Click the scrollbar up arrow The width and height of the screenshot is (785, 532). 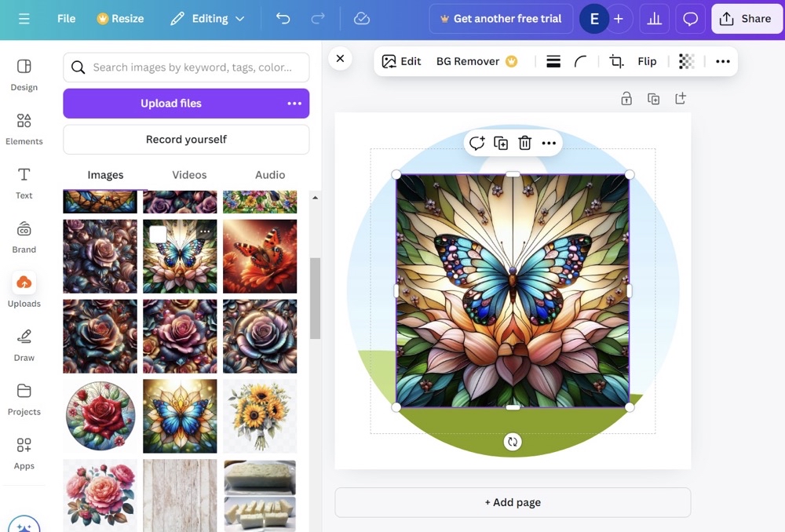pyautogui.click(x=315, y=198)
